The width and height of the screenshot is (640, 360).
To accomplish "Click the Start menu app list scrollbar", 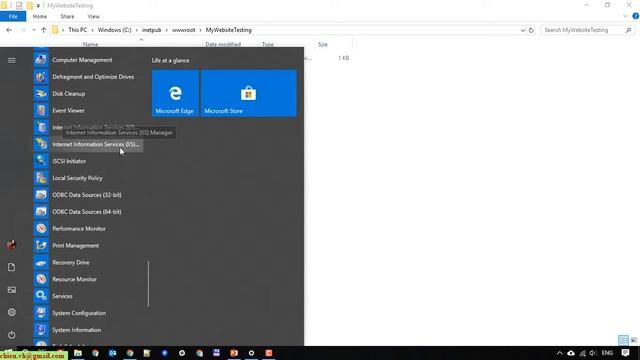I will (x=148, y=284).
